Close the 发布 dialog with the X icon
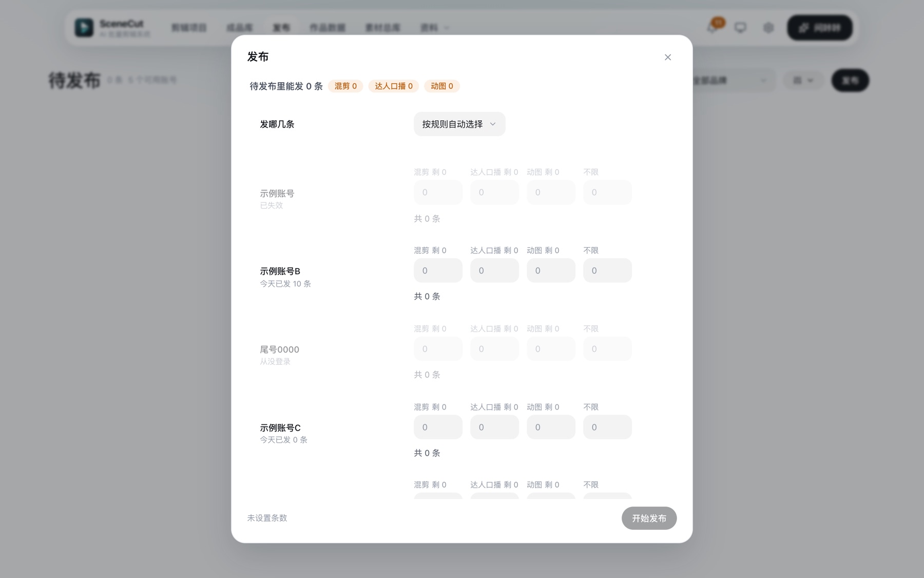Image resolution: width=924 pixels, height=578 pixels. tap(667, 57)
